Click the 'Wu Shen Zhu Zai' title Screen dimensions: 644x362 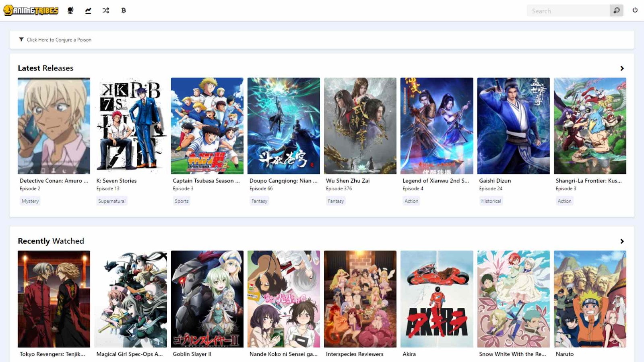348,181
